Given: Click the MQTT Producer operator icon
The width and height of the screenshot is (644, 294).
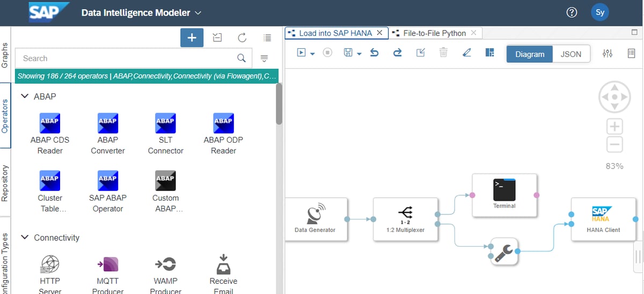Looking at the screenshot, I should tap(108, 264).
